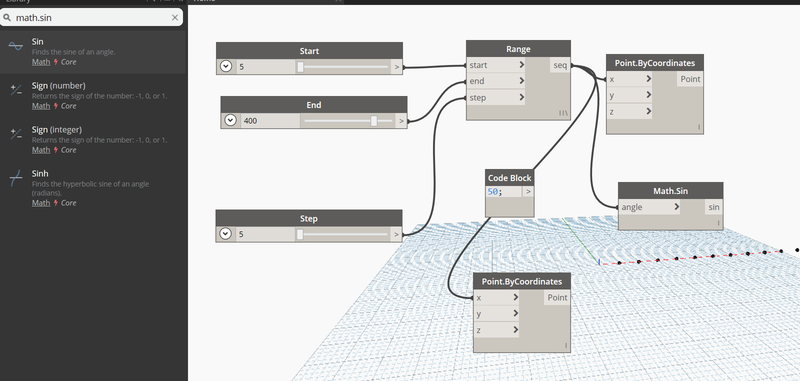The height and width of the screenshot is (381, 800).
Task: Expand the Start slider settings chevron
Action: click(226, 66)
